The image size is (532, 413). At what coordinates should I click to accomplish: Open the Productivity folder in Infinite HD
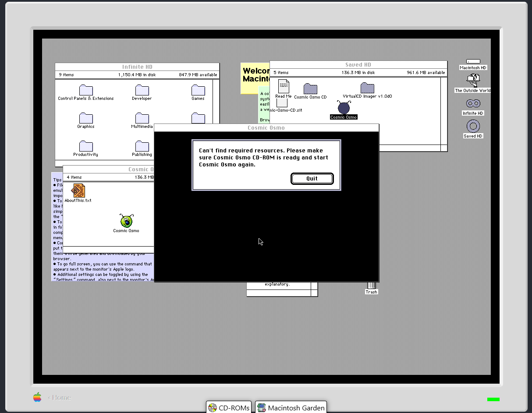click(86, 146)
